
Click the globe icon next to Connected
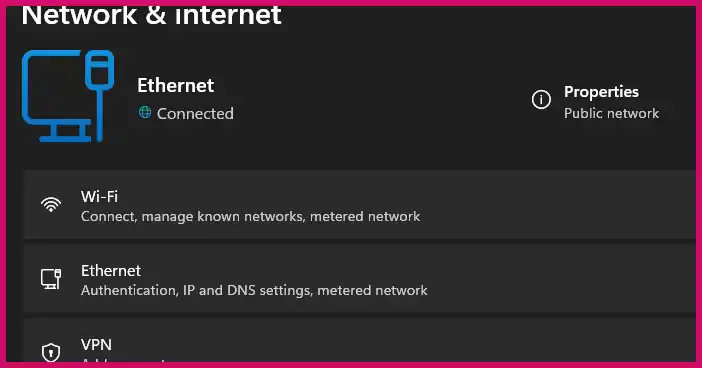[145, 112]
